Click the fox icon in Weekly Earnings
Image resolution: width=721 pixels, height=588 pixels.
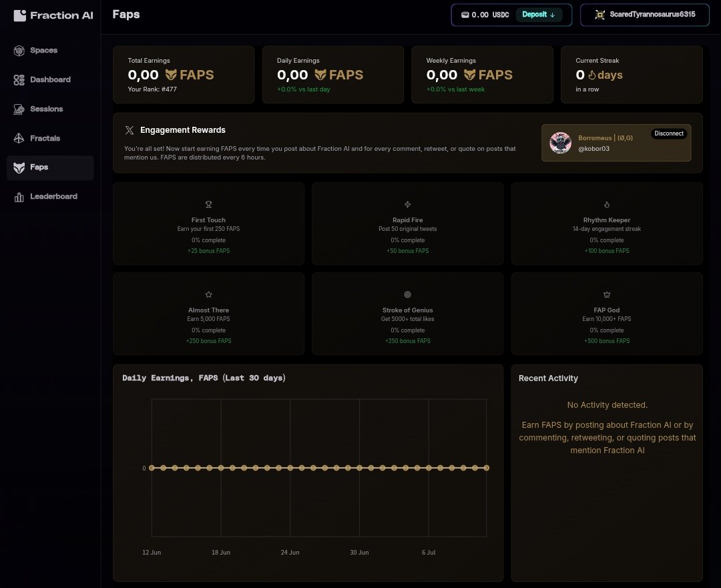click(x=469, y=75)
